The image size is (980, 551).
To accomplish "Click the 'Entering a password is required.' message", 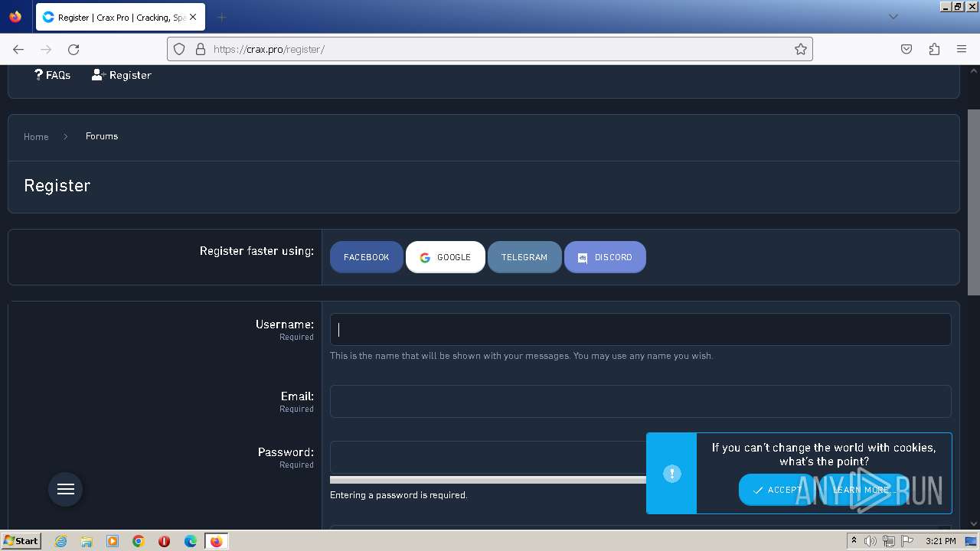I will [x=398, y=495].
